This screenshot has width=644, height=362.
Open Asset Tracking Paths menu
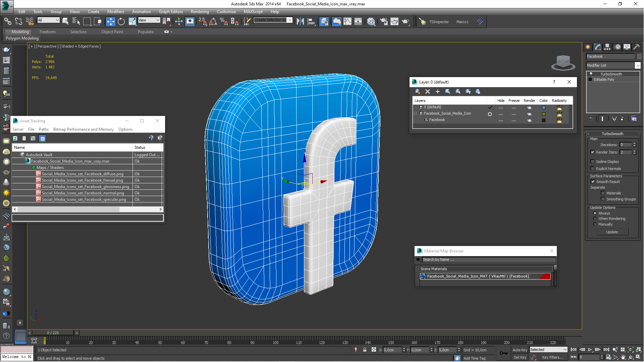pyautogui.click(x=44, y=129)
